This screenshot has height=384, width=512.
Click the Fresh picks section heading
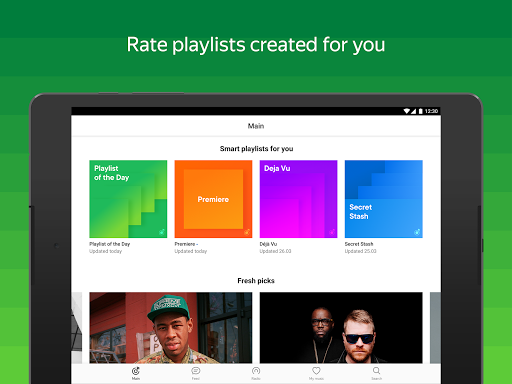coord(256,281)
